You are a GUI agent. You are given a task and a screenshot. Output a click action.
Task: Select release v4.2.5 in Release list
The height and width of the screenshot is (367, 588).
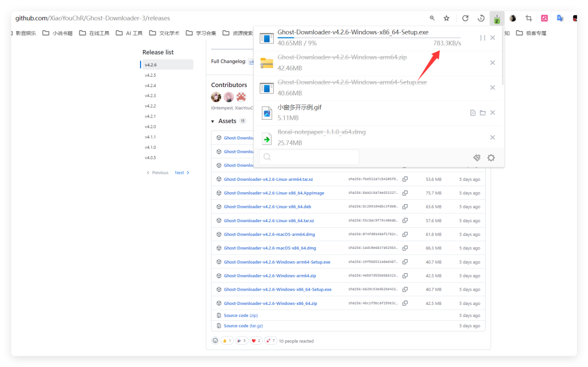coord(150,75)
